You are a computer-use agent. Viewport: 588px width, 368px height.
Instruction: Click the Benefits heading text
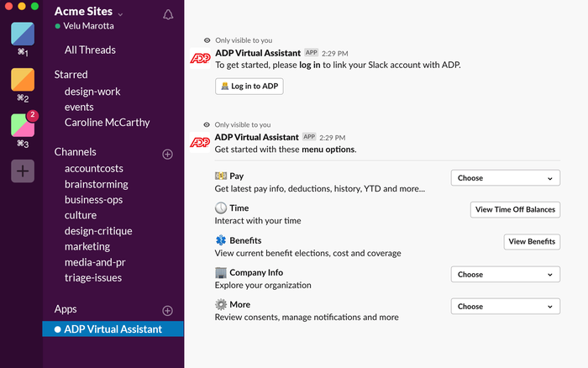(x=245, y=240)
